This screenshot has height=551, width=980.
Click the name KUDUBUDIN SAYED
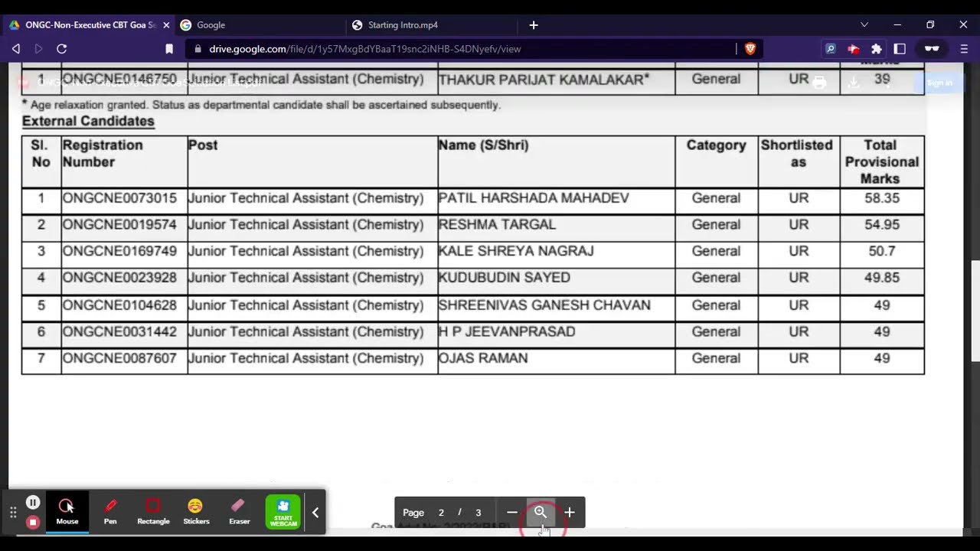504,278
